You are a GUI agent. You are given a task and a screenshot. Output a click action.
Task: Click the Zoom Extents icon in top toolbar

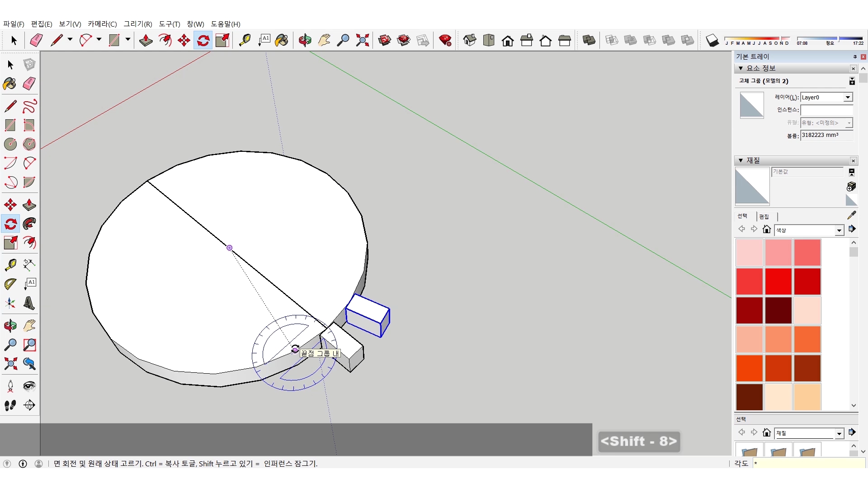(362, 40)
